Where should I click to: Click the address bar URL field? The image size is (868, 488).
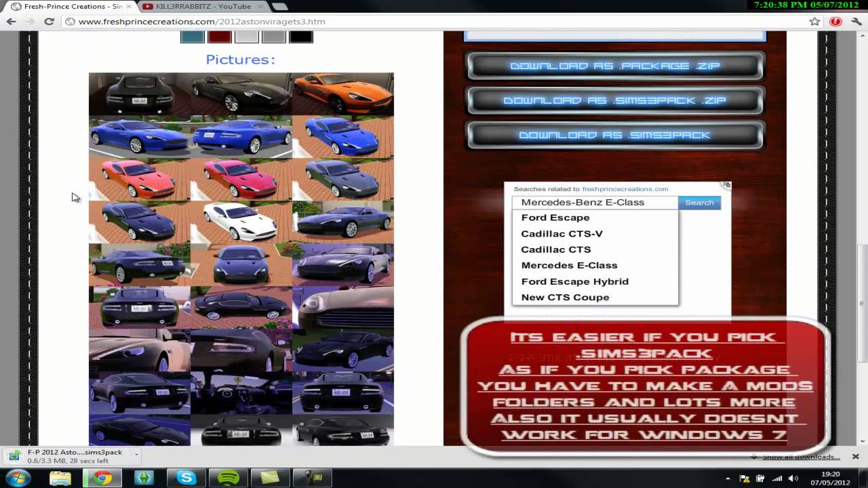(434, 22)
